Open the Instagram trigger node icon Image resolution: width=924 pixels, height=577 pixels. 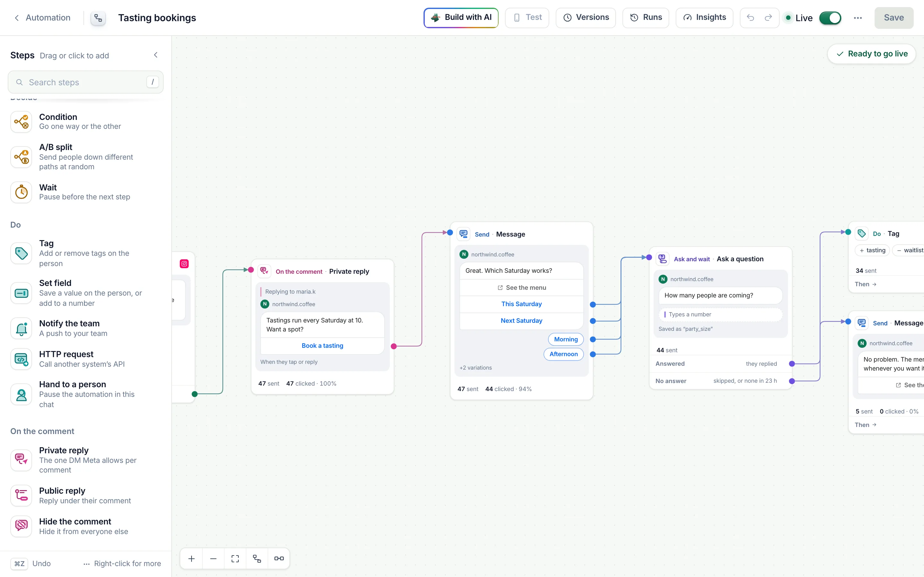tap(184, 264)
